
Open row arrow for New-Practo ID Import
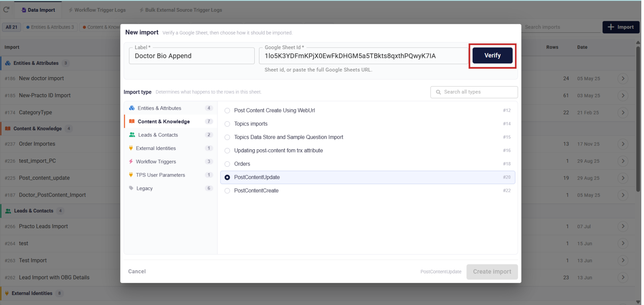[x=623, y=96]
